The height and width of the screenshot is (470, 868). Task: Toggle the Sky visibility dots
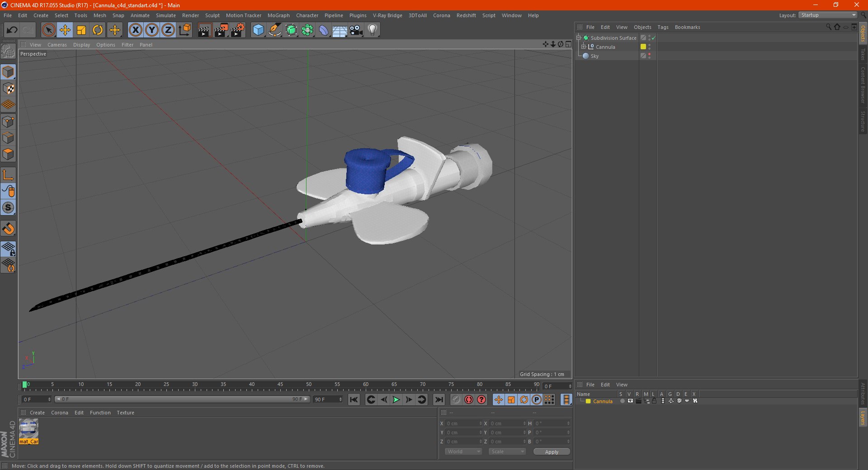point(649,56)
